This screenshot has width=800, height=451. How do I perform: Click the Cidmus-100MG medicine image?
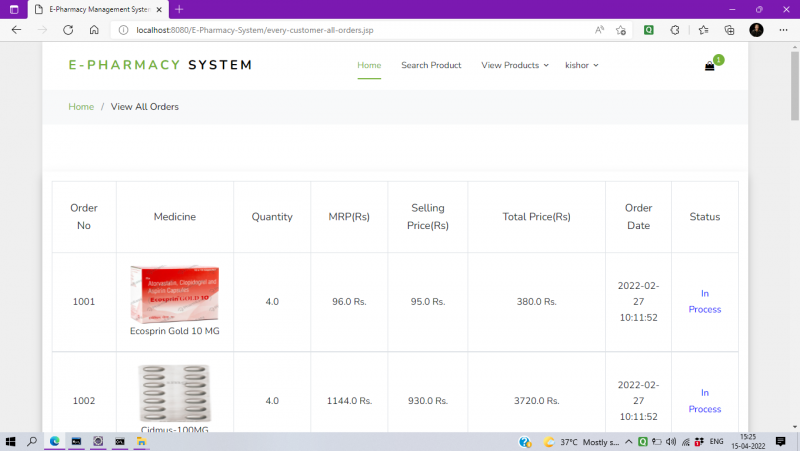point(174,393)
